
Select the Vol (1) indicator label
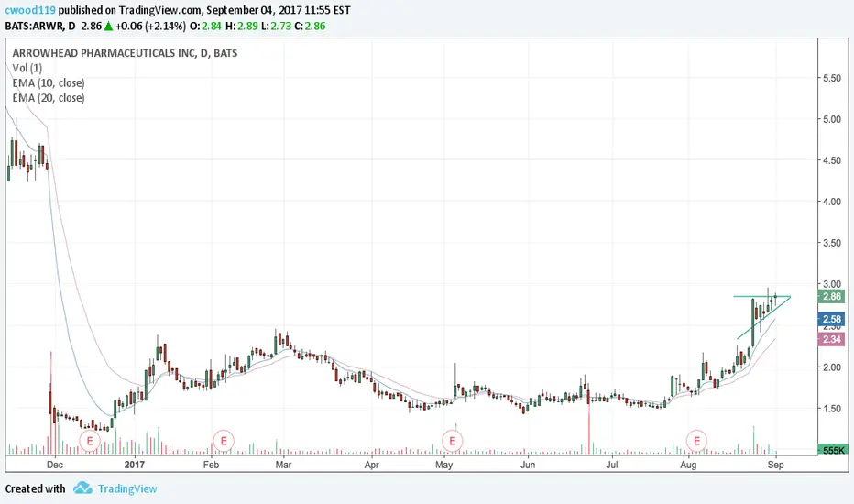click(27, 68)
